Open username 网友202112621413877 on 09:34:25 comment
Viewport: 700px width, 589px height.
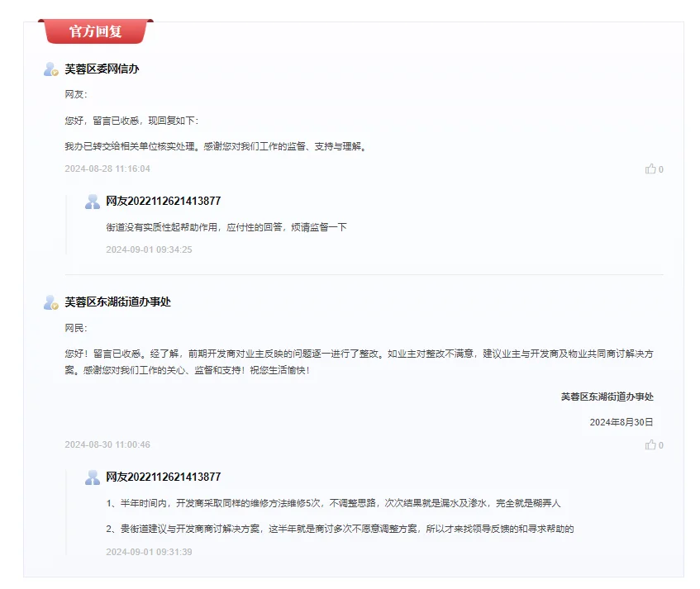[x=164, y=202]
